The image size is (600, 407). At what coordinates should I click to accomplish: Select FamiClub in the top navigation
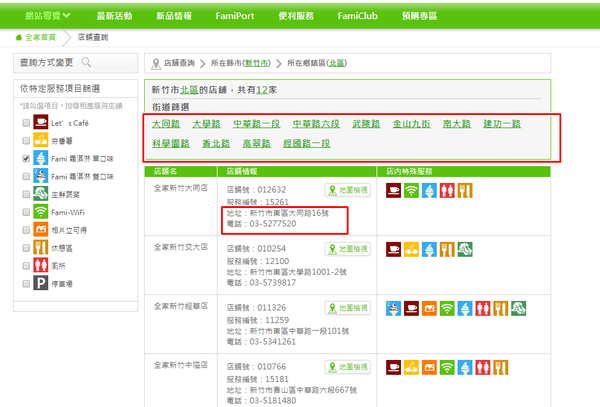click(x=357, y=16)
